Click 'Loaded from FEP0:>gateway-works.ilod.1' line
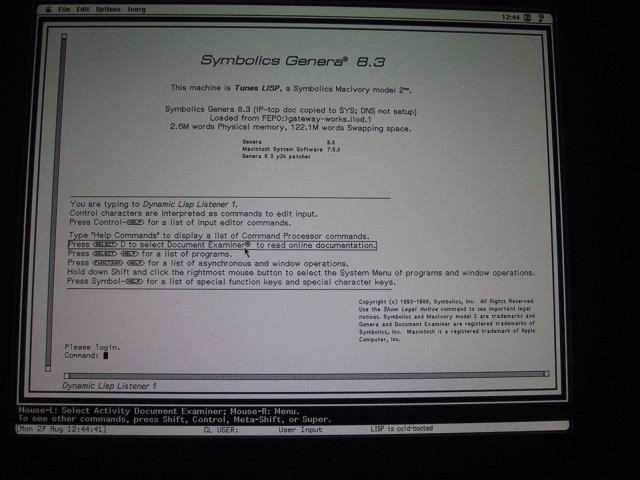This screenshot has width=640, height=480. pyautogui.click(x=290, y=119)
